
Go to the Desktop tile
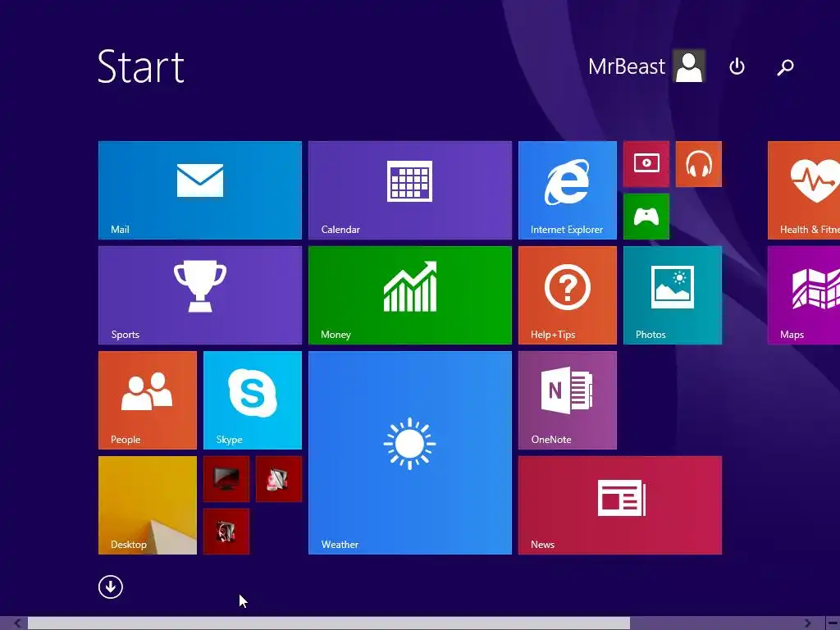click(148, 505)
